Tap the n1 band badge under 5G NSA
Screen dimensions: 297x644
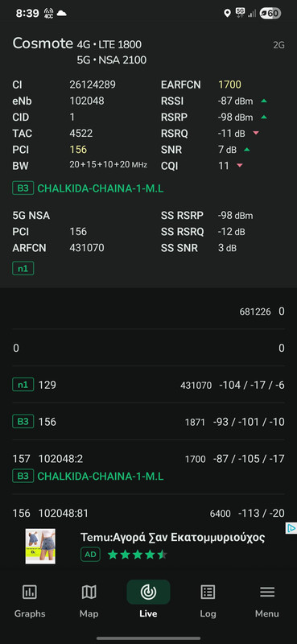coord(23,269)
